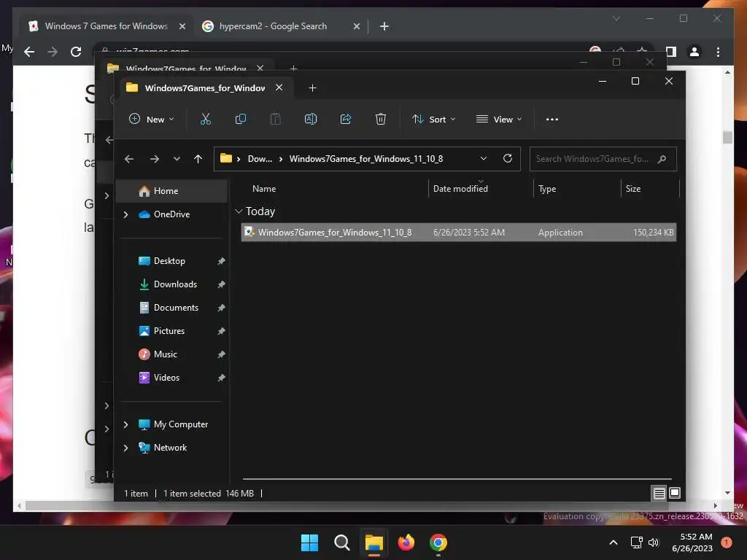The image size is (747, 560).
Task: Click Chrome page horizontal scrollbar
Action: pos(366,506)
